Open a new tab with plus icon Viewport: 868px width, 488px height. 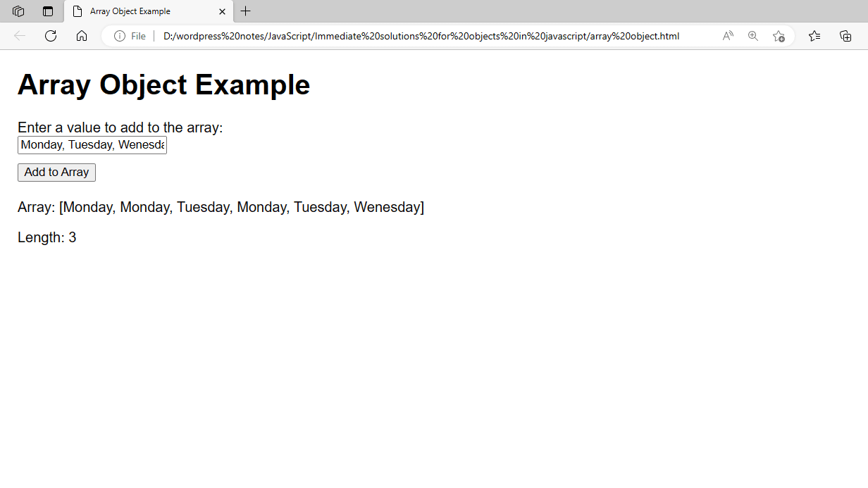tap(245, 11)
